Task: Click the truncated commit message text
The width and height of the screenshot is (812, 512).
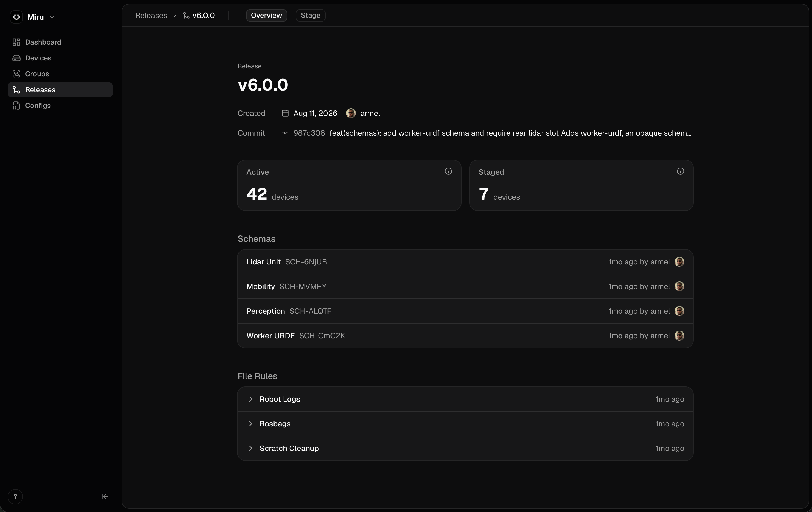Action: (511, 133)
